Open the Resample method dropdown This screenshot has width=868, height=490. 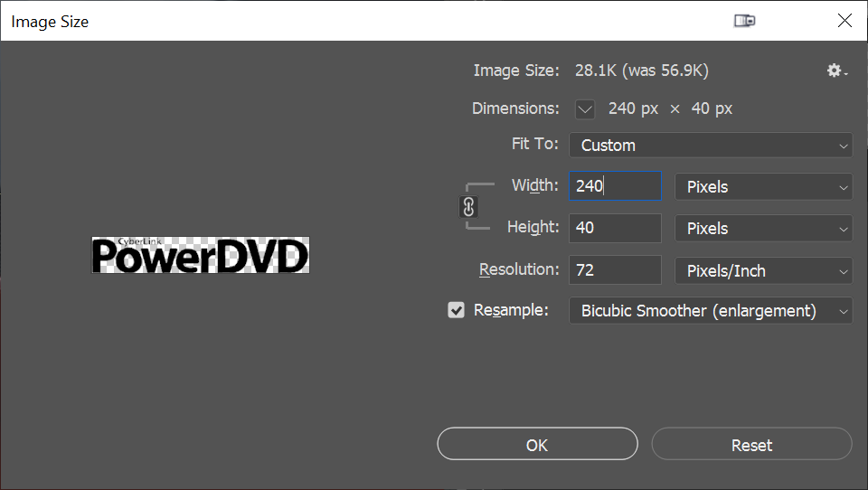coord(711,311)
